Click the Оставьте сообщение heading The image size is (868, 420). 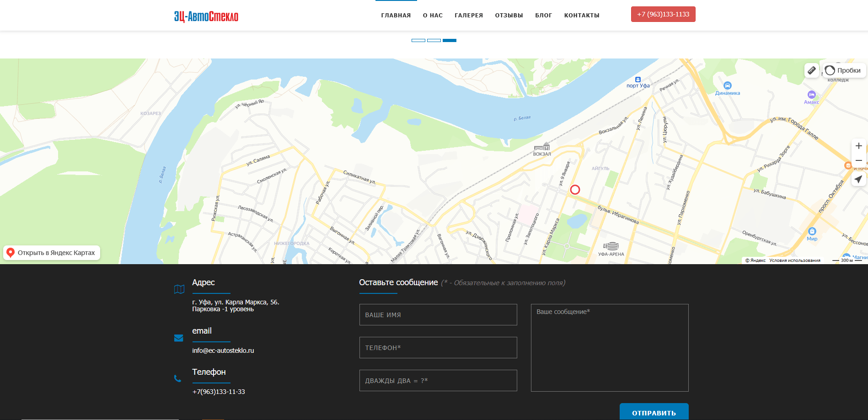coord(398,282)
